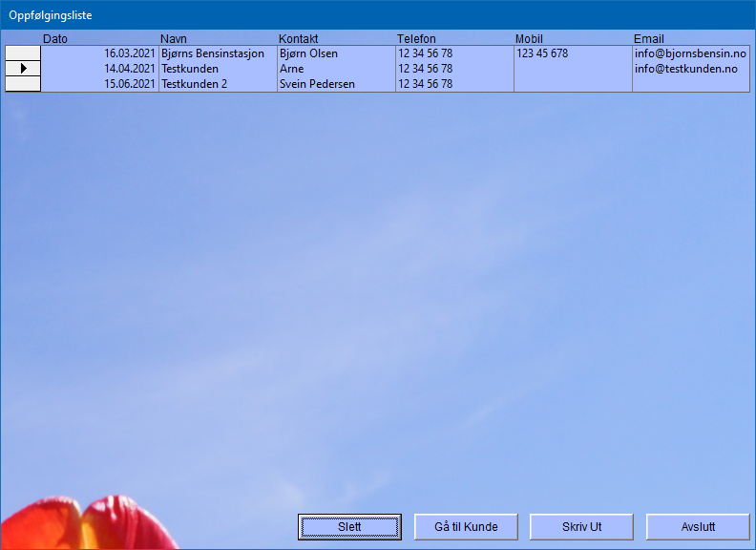
Task: Click Telefon cell in Bjørns Bensinstasjon row
Action: pos(454,53)
